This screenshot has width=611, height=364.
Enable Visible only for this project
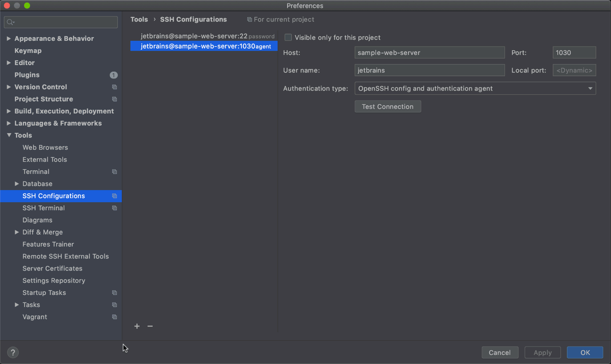pyautogui.click(x=288, y=37)
